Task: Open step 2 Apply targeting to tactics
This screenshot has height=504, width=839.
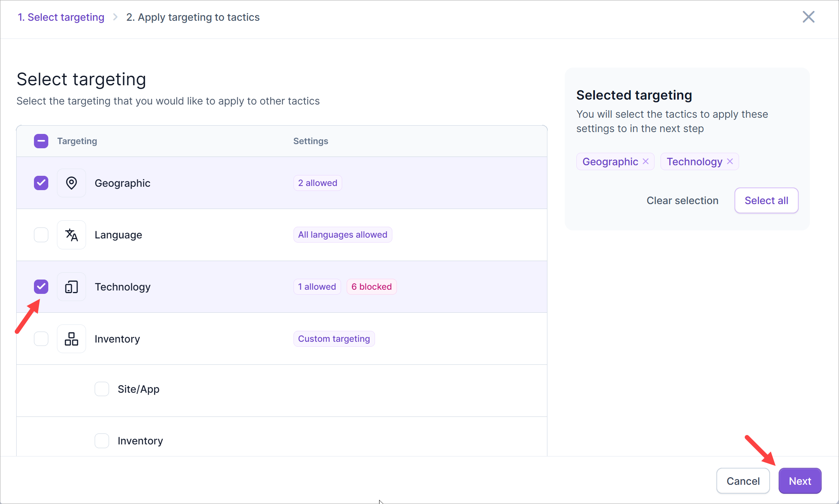Action: pyautogui.click(x=193, y=17)
